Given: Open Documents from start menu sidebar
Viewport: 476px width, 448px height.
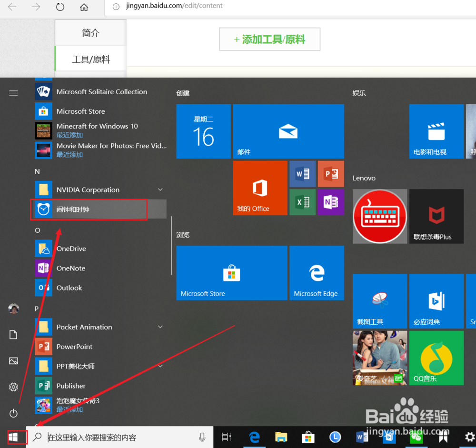Looking at the screenshot, I should [13, 335].
